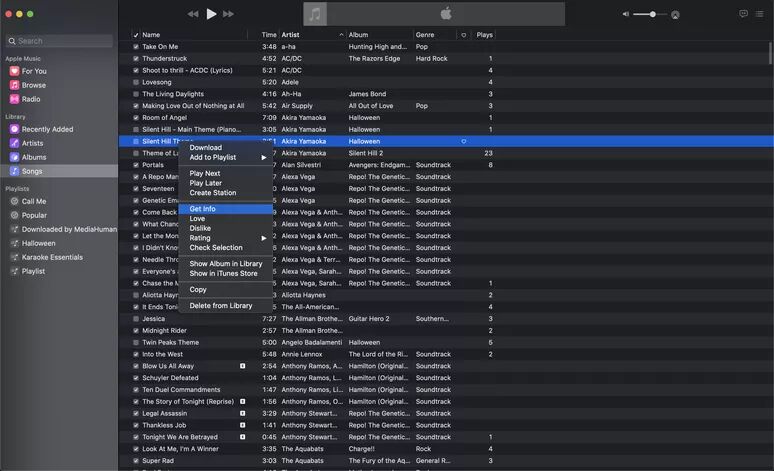774x471 pixels.
Task: Check the Lovesong checkbox
Action: 136,82
